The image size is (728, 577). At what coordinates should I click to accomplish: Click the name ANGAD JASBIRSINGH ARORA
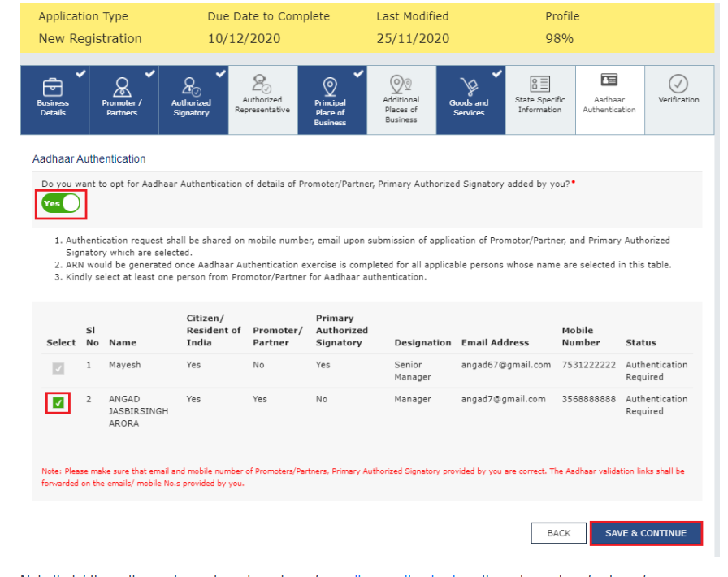coord(138,411)
